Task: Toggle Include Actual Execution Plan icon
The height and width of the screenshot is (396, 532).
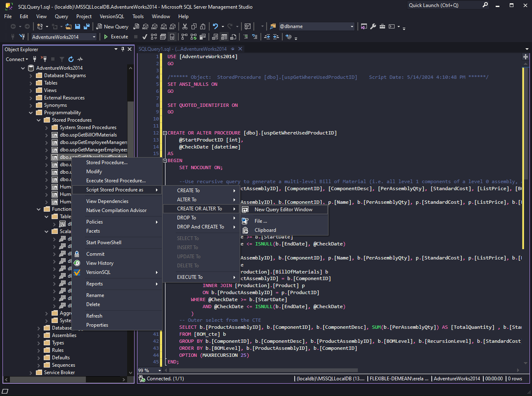Action: click(184, 37)
